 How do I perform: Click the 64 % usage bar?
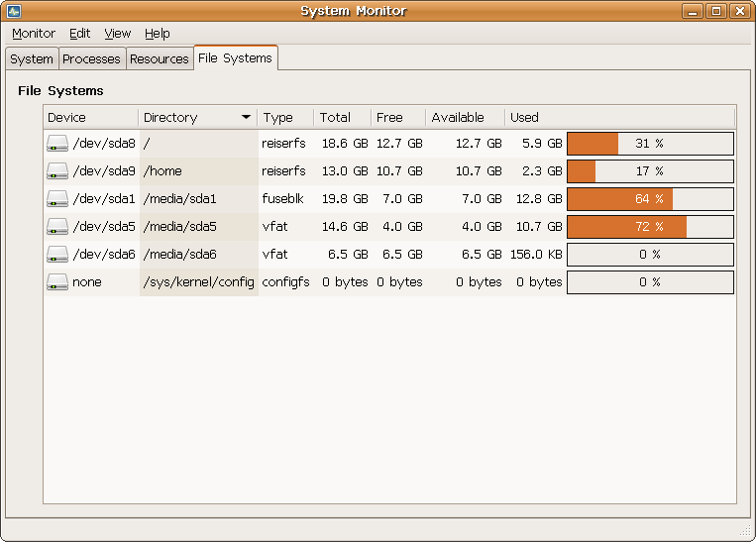click(650, 199)
